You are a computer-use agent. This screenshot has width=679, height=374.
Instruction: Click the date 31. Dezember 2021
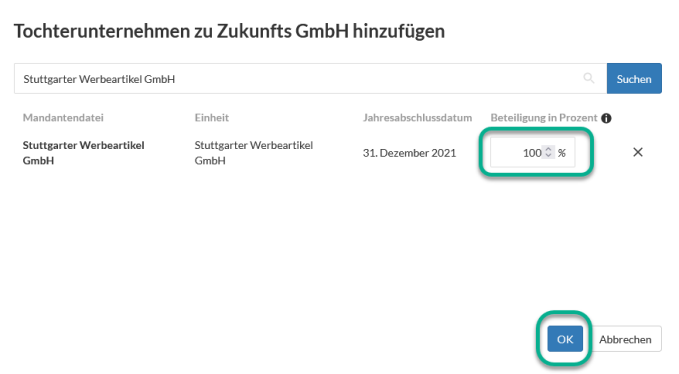pos(409,153)
